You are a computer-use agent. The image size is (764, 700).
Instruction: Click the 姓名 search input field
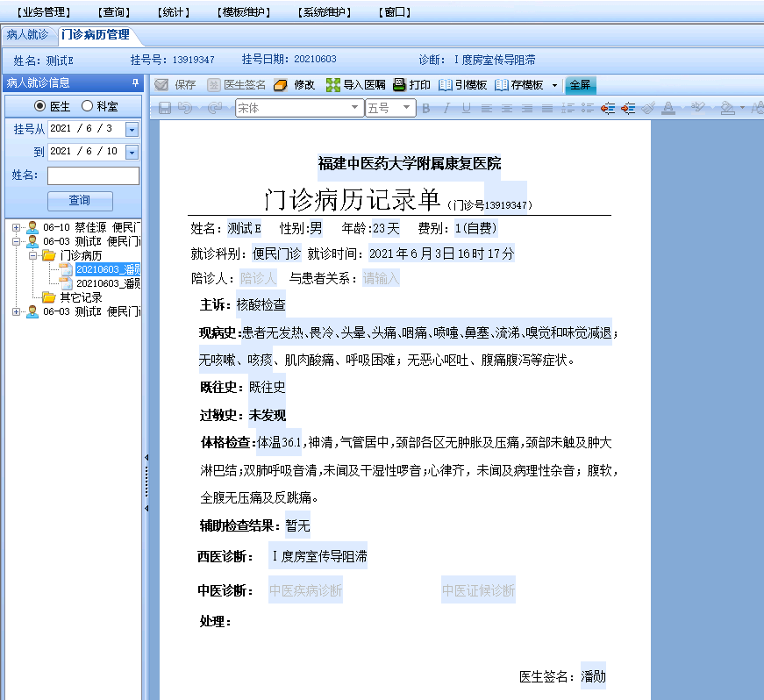click(93, 175)
